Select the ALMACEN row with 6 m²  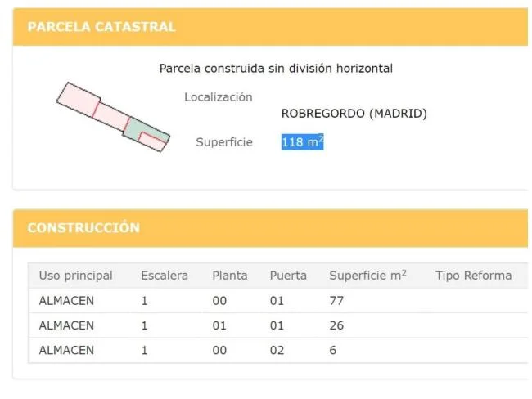[278, 350]
